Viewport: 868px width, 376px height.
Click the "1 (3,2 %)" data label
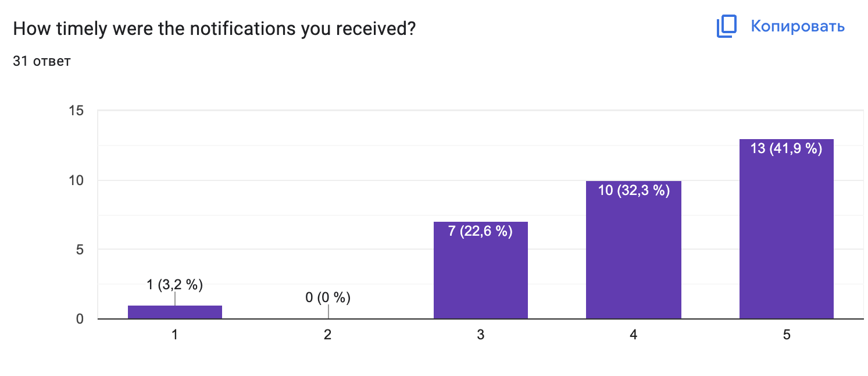click(x=175, y=285)
